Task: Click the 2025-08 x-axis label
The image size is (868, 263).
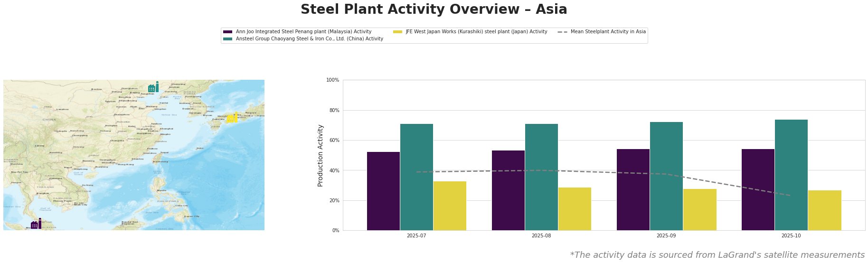Action: pos(541,235)
